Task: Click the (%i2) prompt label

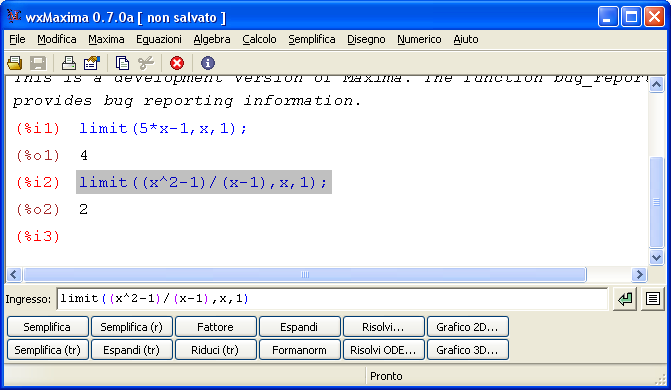Action: (38, 182)
